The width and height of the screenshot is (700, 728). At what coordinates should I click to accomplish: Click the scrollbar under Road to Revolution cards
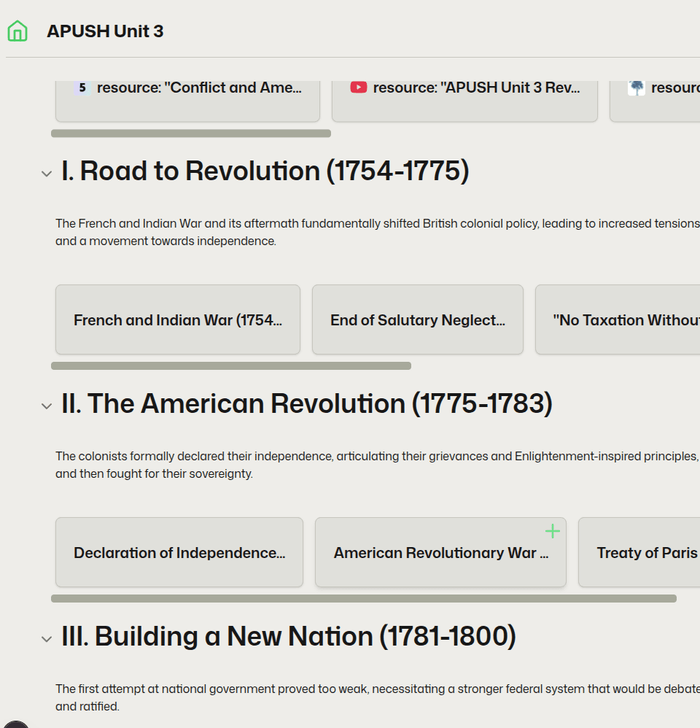pos(230,365)
